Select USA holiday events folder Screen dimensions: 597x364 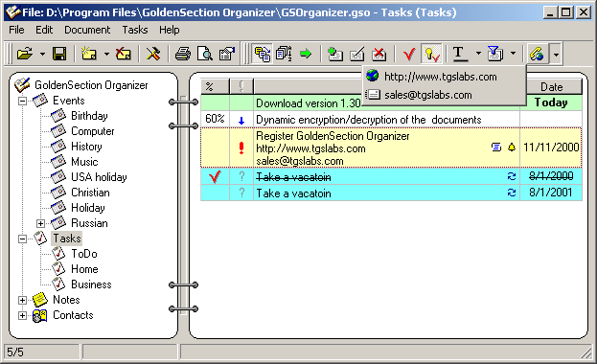99,177
